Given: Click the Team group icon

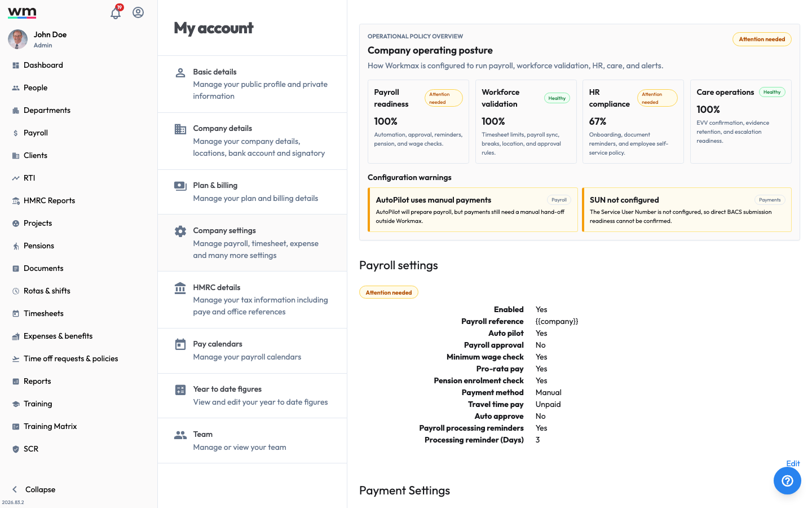Looking at the screenshot, I should (180, 435).
